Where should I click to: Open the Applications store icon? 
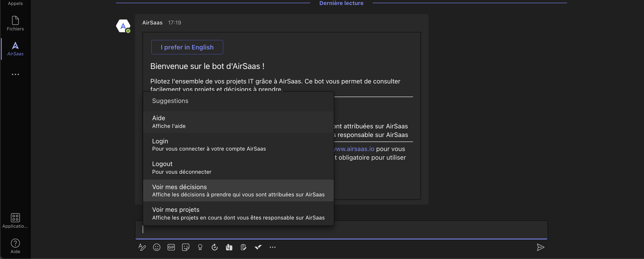click(x=15, y=221)
